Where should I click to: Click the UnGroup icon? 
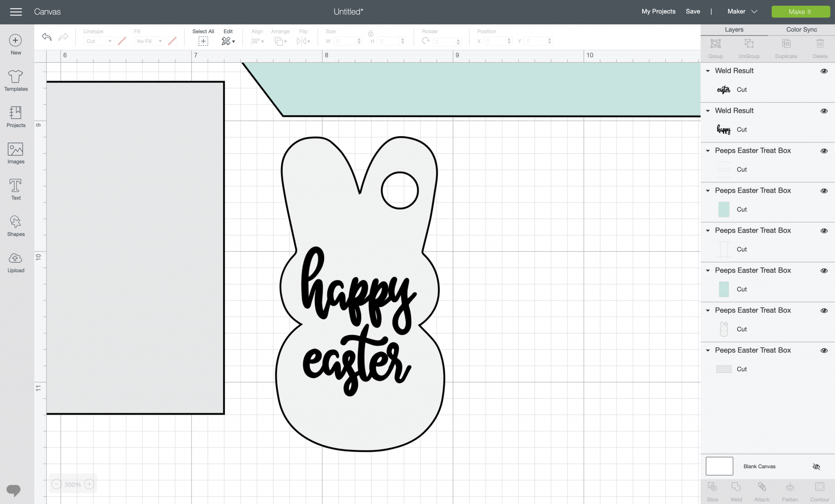tap(749, 44)
